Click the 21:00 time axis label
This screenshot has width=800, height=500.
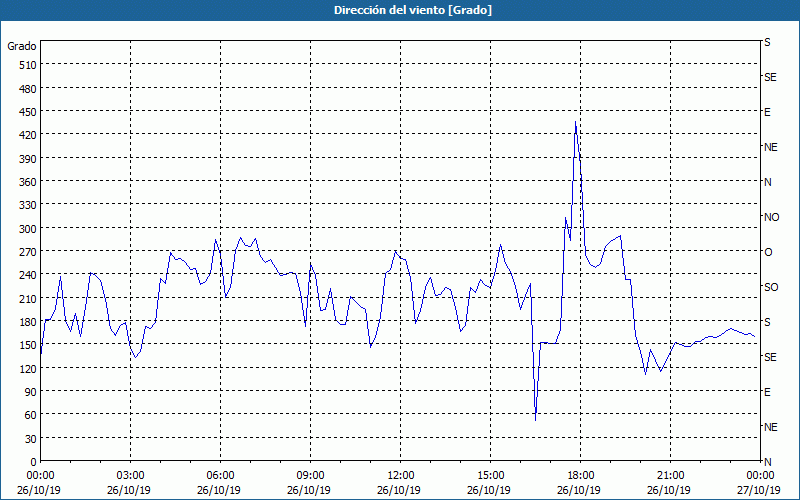tap(670, 476)
